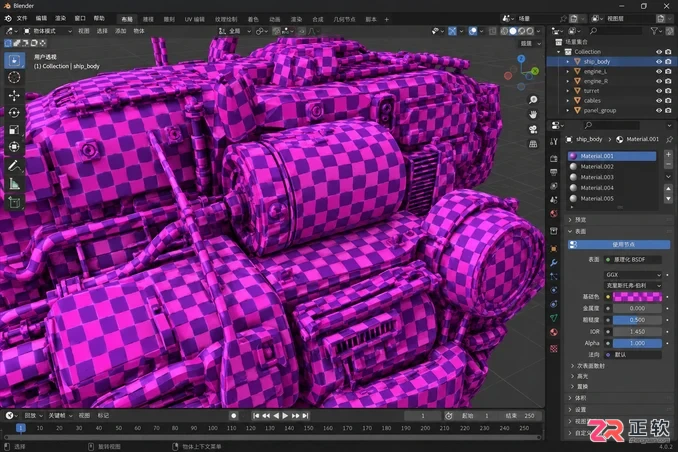This screenshot has width=678, height=452.
Task: Open the 编辑 Edit menu
Action: 42,19
